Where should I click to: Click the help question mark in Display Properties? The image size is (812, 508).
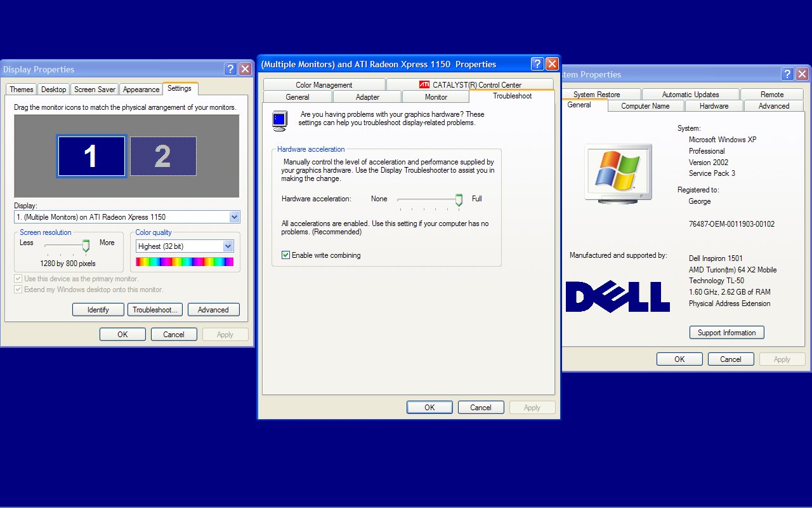coord(230,69)
